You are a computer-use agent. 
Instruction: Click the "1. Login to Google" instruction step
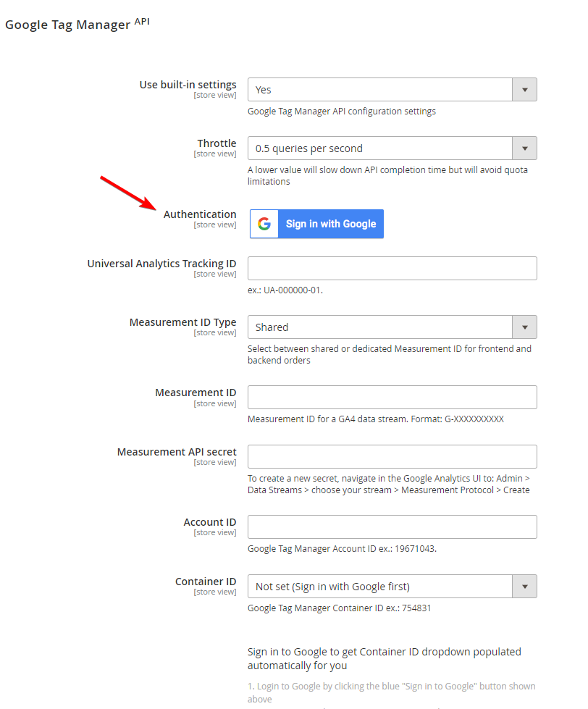click(x=392, y=693)
